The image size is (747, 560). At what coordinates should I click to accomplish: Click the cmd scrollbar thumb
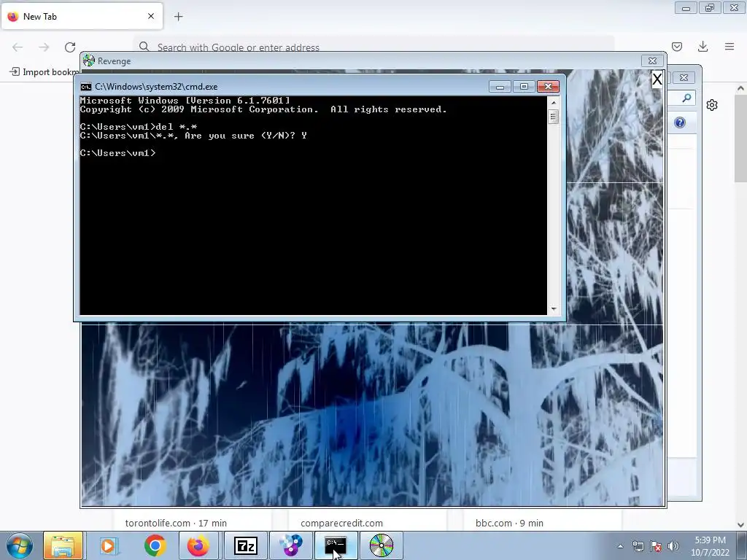pos(553,117)
